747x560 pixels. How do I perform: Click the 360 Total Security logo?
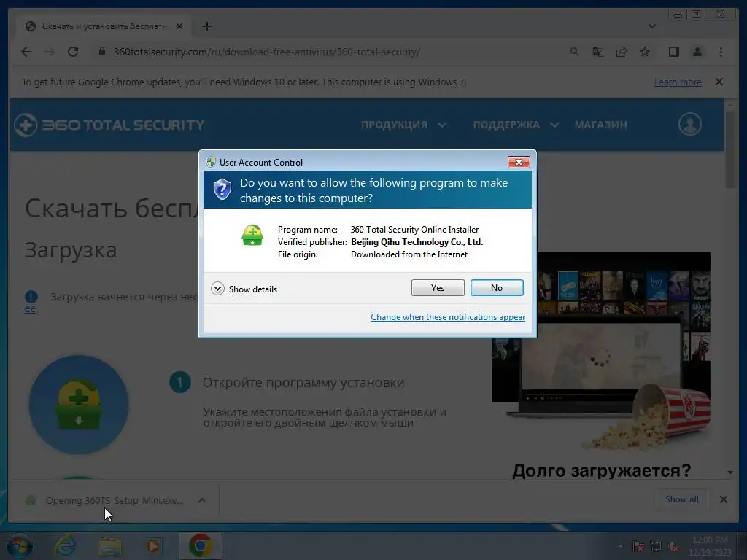tap(109, 125)
